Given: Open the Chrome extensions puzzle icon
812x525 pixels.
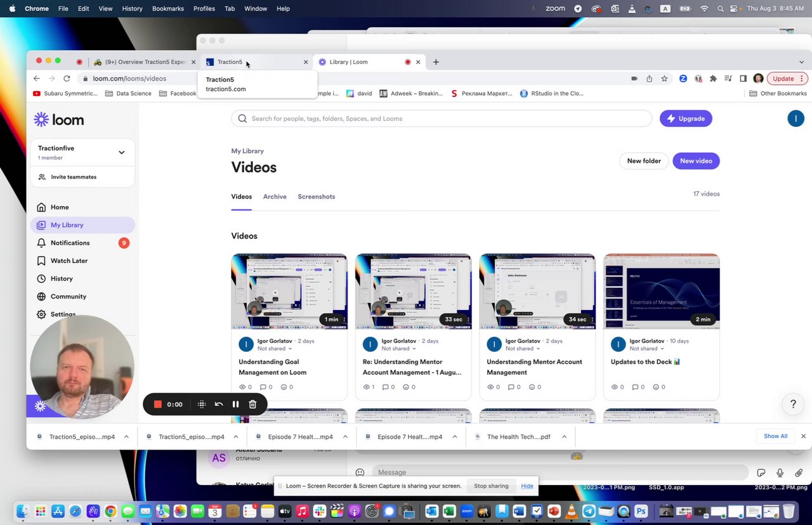Looking at the screenshot, I should click(713, 79).
